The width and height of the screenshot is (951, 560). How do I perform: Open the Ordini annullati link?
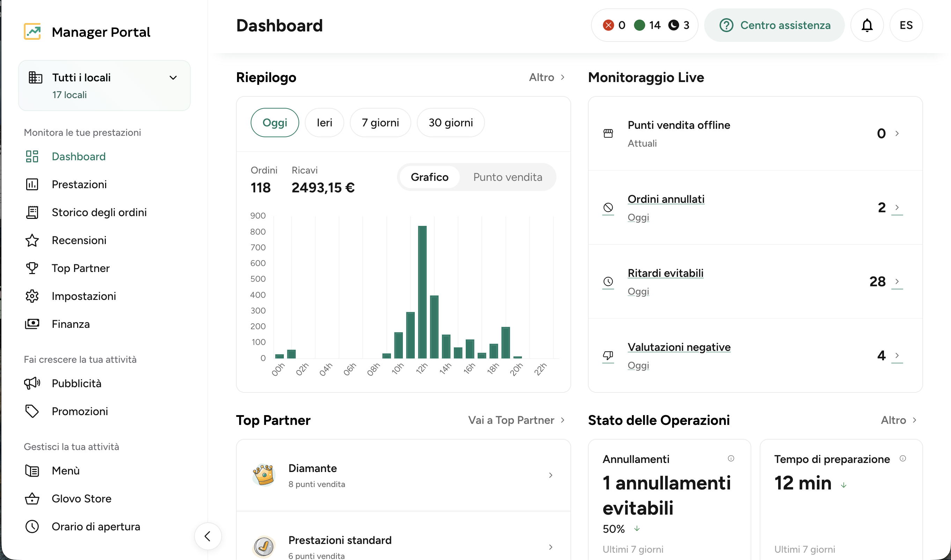[666, 199]
